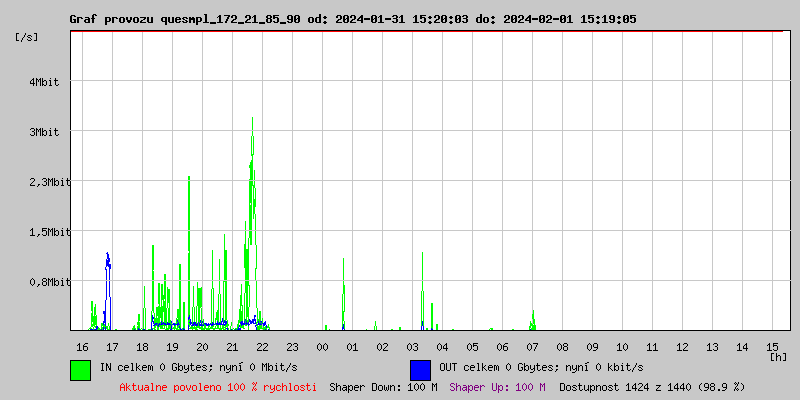Click the red 'Aktualne povoleno 100 % rychlosti' text

(218, 387)
